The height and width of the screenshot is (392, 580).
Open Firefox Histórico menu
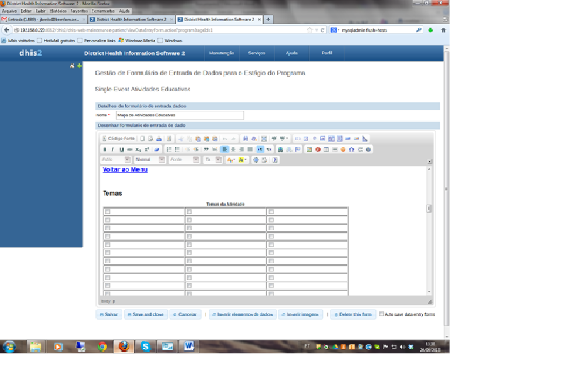[58, 11]
